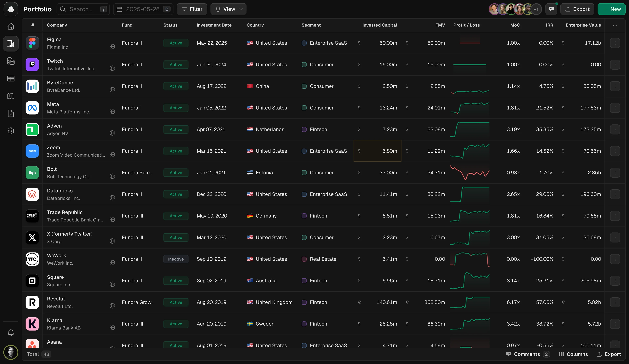Open the View dropdown
Image resolution: width=629 pixels, height=364 pixels.
[x=228, y=9]
